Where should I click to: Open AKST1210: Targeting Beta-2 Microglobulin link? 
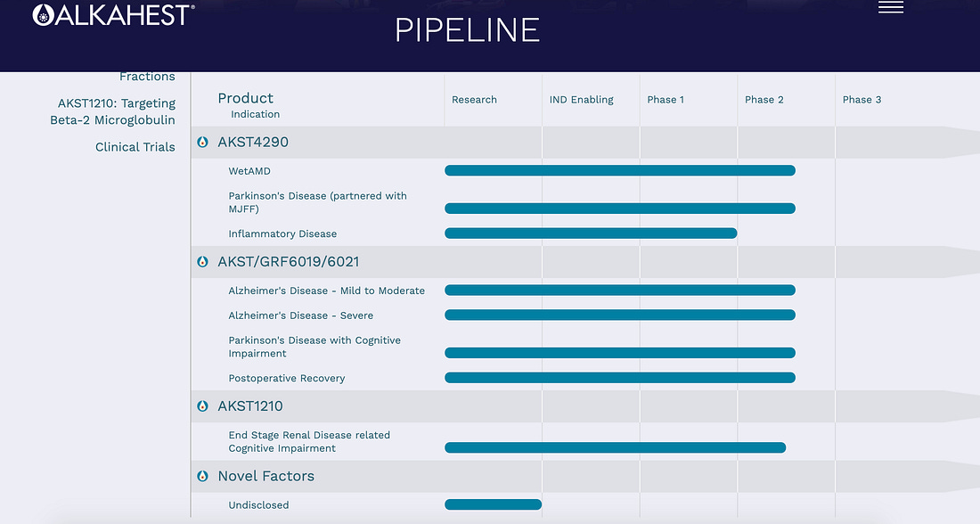113,111
